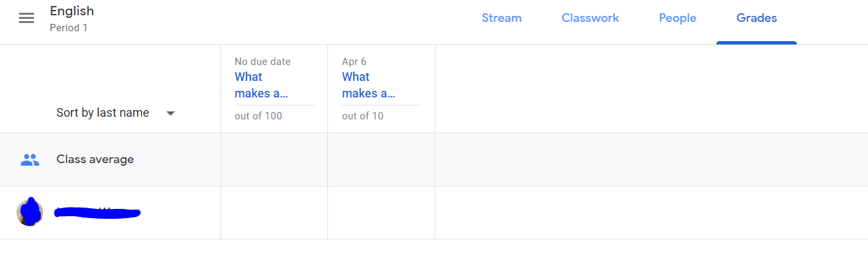The width and height of the screenshot is (868, 254).
Task: Select the Grades tab
Action: (757, 19)
